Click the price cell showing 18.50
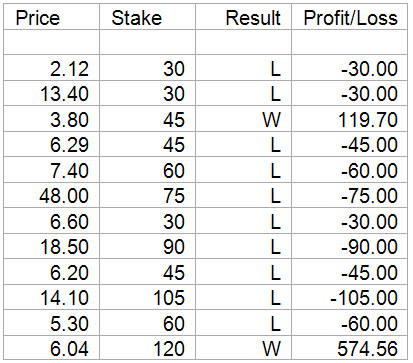The width and height of the screenshot is (413, 363). click(52, 246)
